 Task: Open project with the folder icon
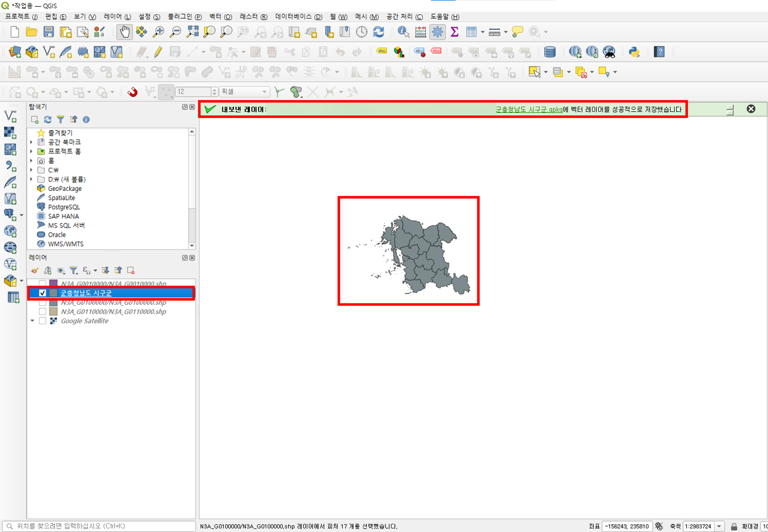pos(32,32)
